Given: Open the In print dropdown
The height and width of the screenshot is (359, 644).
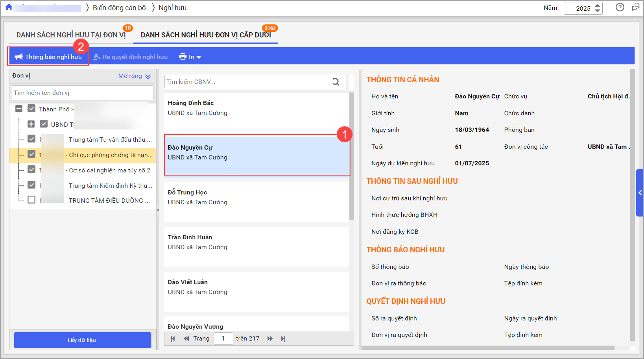Looking at the screenshot, I should pos(190,57).
